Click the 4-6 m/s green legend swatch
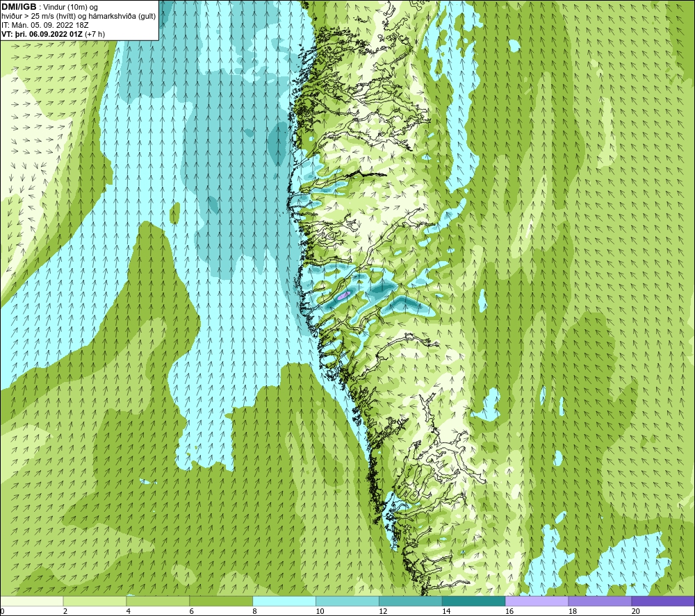 [x=158, y=601]
